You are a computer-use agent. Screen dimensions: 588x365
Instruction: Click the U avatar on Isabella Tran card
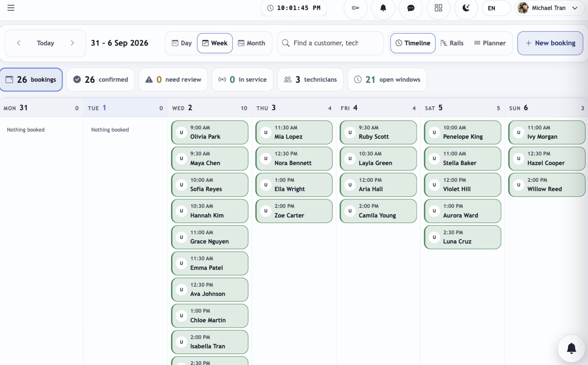point(181,342)
